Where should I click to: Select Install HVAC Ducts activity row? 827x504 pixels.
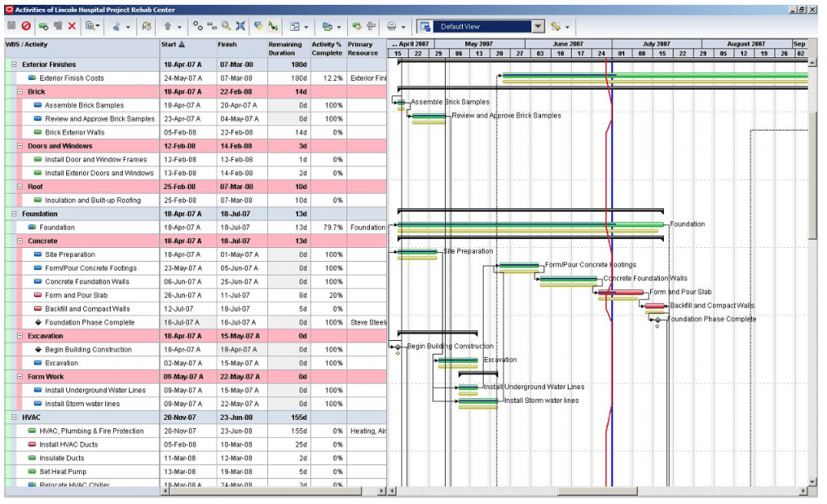point(195,444)
